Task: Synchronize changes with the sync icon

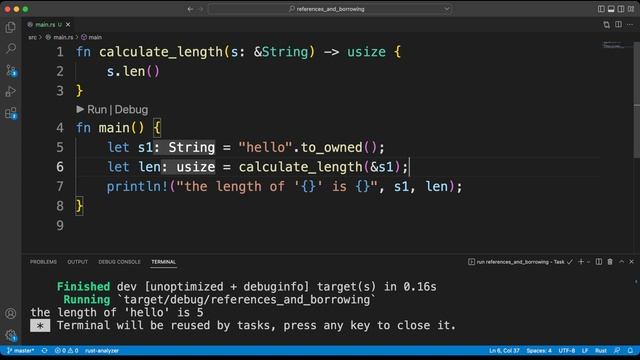Action: point(44,351)
